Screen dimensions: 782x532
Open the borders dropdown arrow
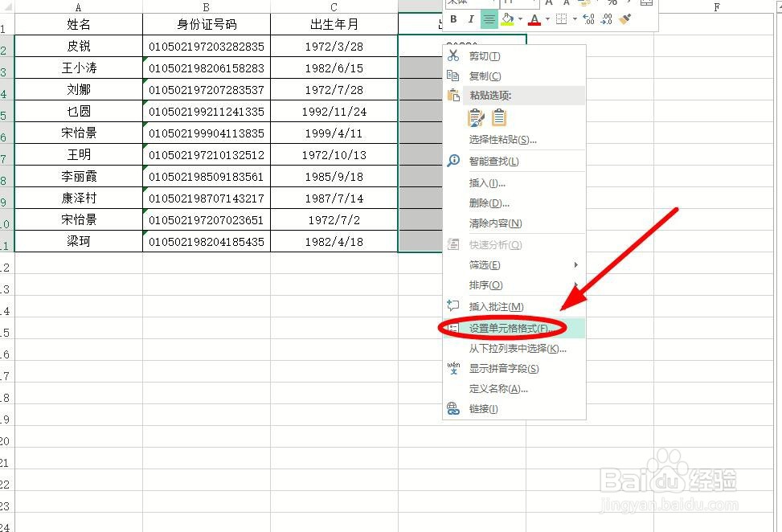pyautogui.click(x=575, y=19)
